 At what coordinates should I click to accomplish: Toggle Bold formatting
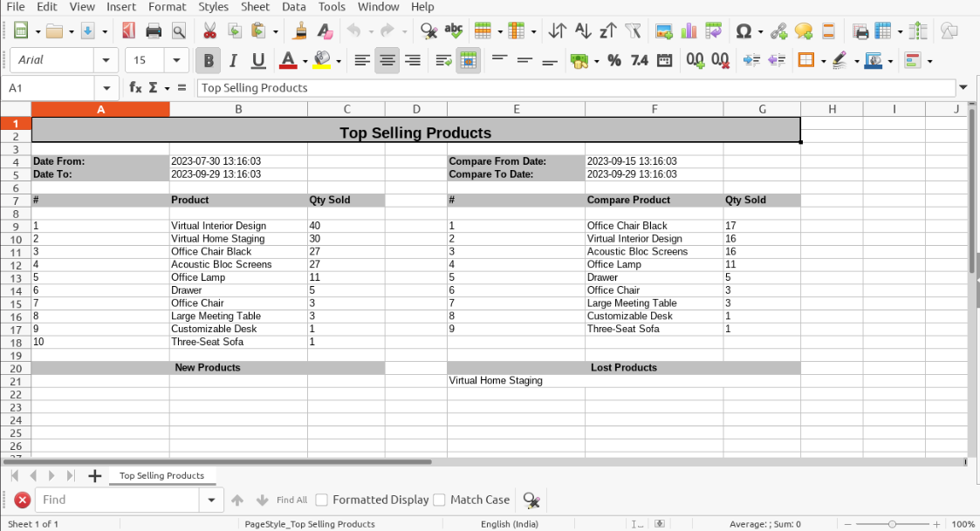pos(208,60)
